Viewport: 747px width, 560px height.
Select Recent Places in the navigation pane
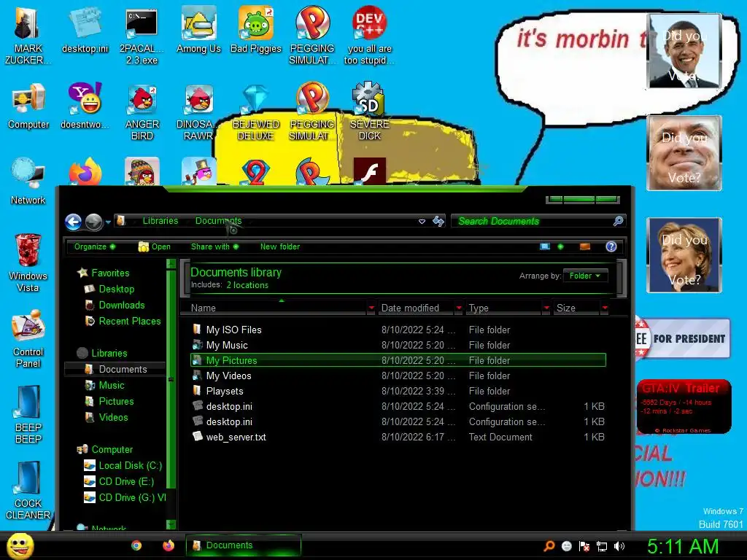click(x=123, y=321)
